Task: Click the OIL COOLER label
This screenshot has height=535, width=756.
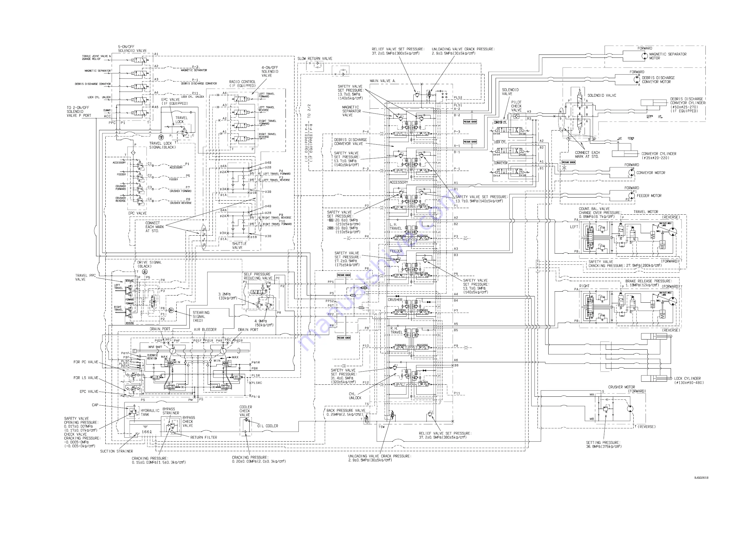Action: (267, 426)
